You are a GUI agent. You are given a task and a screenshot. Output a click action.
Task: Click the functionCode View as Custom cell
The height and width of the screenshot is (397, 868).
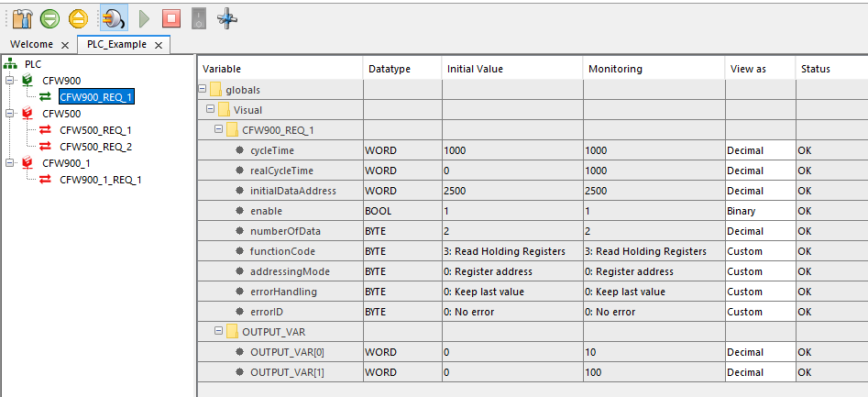point(759,251)
